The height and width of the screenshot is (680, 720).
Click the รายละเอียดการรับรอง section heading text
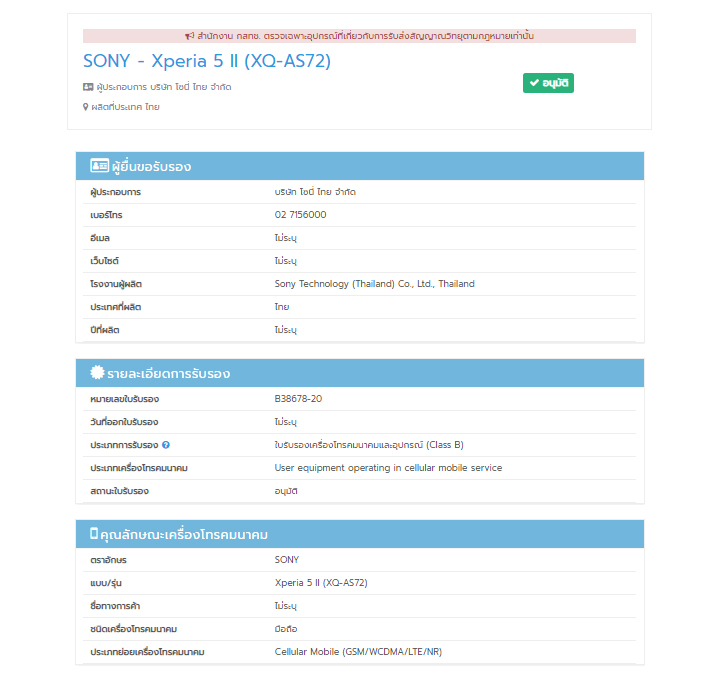click(x=169, y=373)
